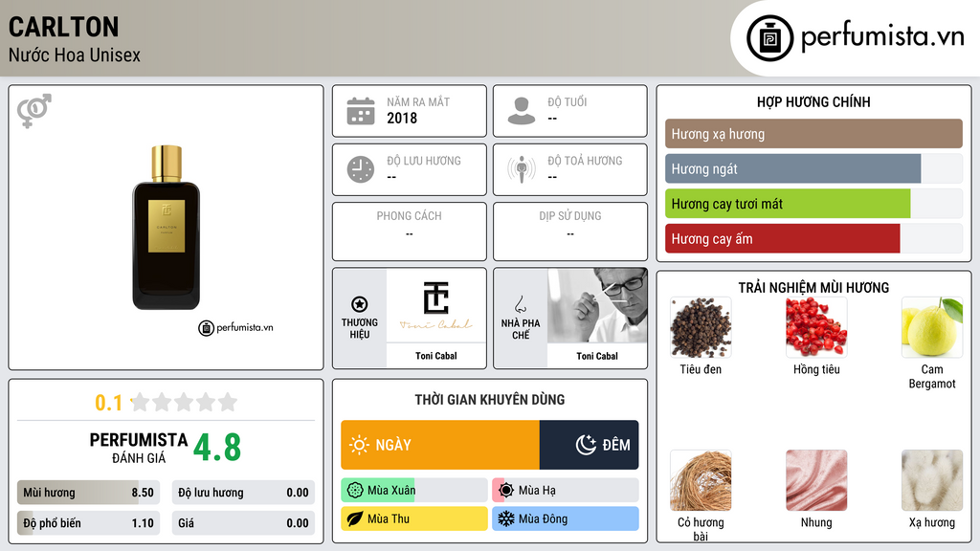This screenshot has height=551, width=980.
Task: Click the snowflake icon for Mùa Đông
Action: point(506,518)
